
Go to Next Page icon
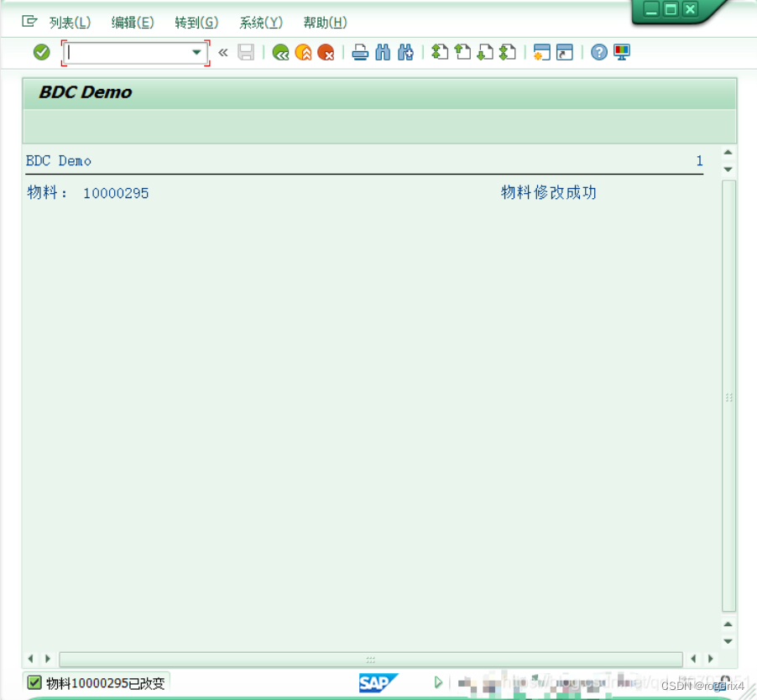(x=485, y=52)
